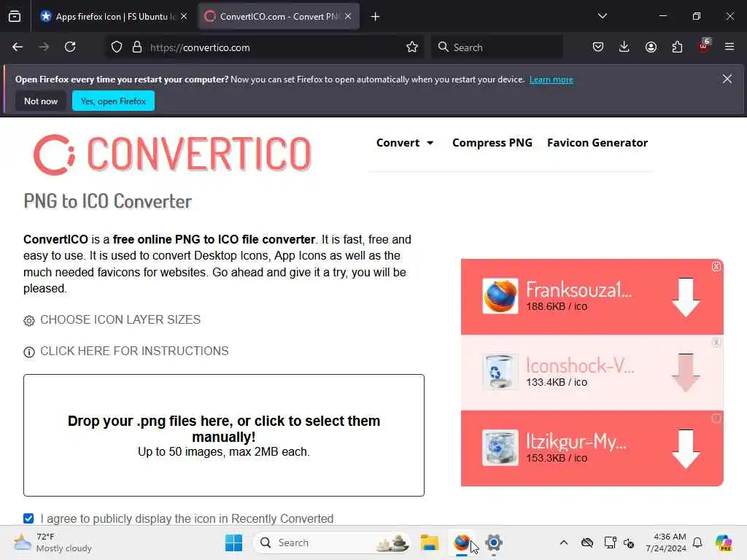Click the Learn more link
747x560 pixels.
coord(551,79)
